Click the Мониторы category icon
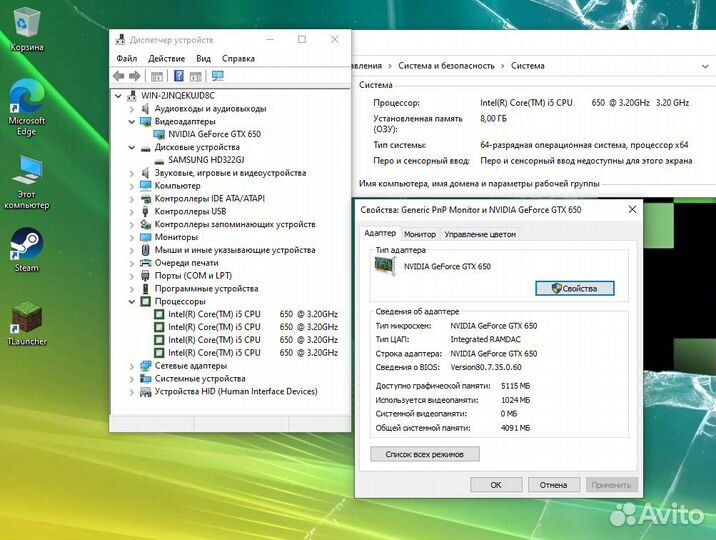This screenshot has width=716, height=540. click(146, 237)
